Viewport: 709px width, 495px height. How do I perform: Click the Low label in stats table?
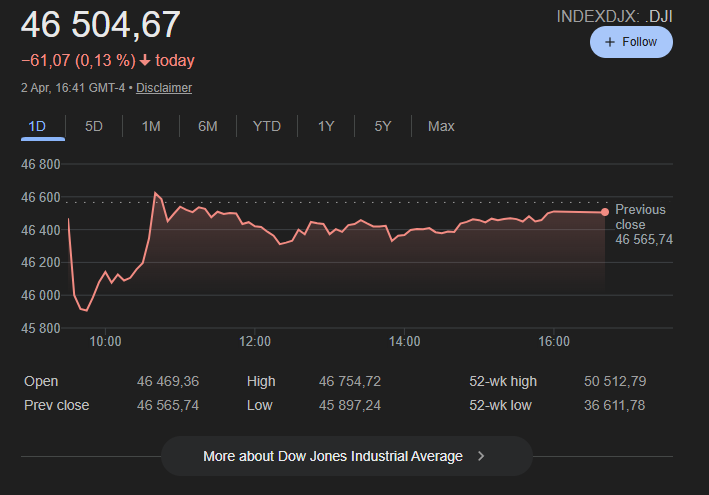point(260,405)
